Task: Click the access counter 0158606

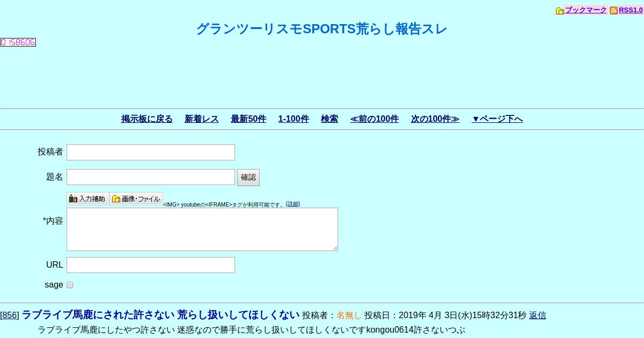Action: tap(18, 42)
